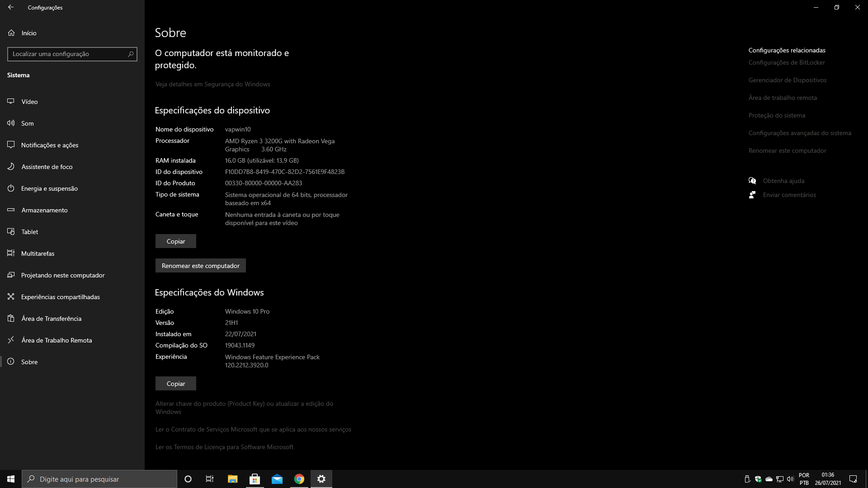This screenshot has height=488, width=868.
Task: Click the Obtenha ajuda help icon
Action: click(x=752, y=181)
